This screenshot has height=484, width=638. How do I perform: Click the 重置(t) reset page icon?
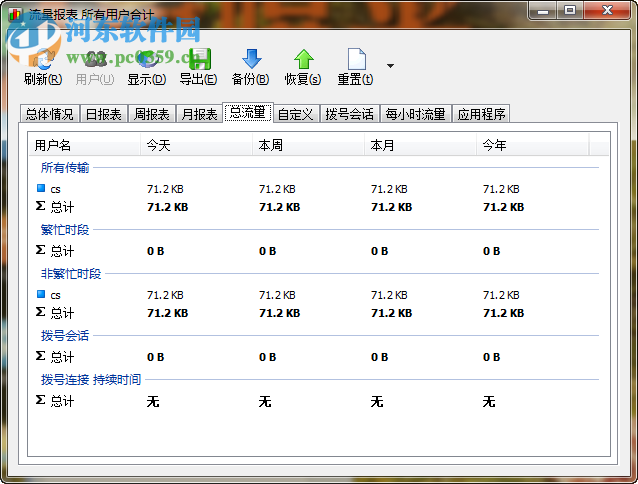click(x=356, y=59)
